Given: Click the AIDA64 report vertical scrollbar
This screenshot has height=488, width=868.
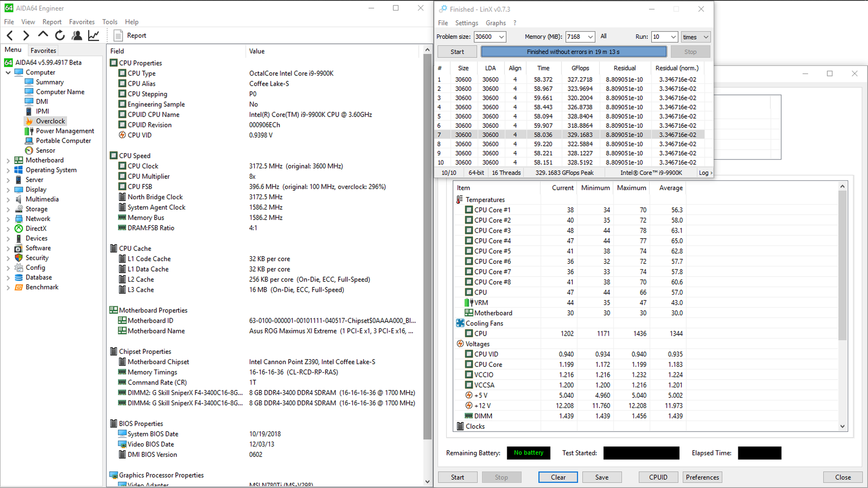Looking at the screenshot, I should pos(427,246).
